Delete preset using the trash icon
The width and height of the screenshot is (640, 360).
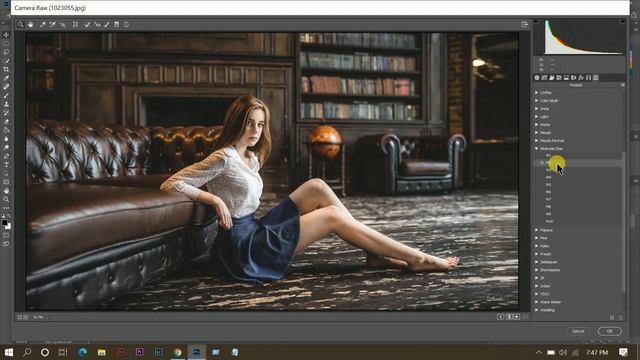(621, 317)
